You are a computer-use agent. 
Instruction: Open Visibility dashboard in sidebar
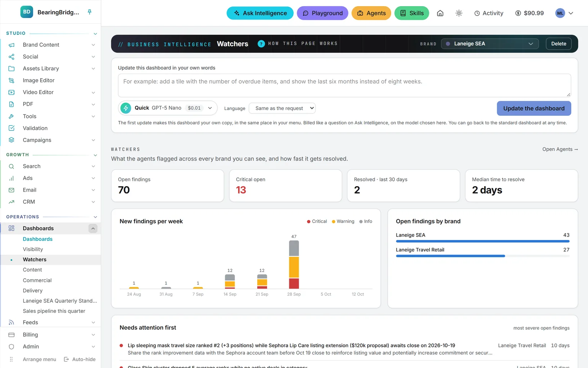[x=33, y=249]
